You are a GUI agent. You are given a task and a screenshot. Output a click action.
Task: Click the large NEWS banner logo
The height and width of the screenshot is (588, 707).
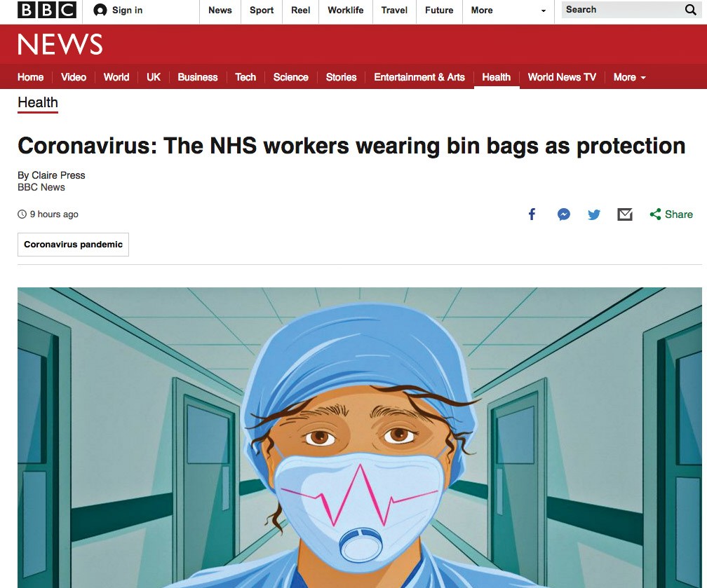(60, 44)
